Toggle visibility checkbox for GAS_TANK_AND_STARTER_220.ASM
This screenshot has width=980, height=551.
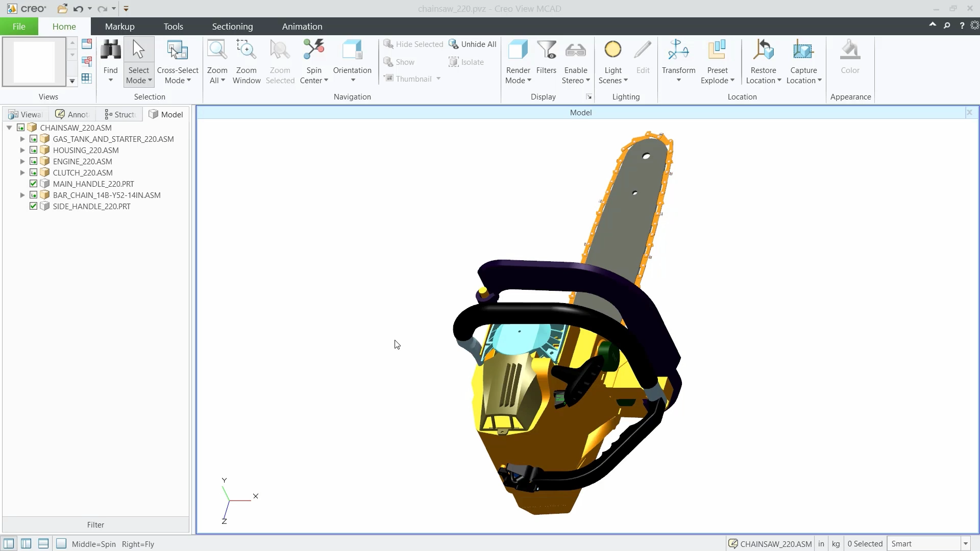(34, 139)
